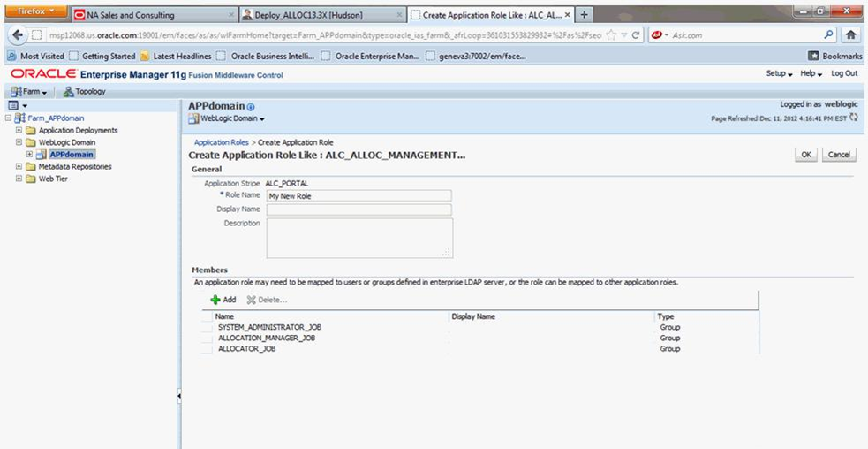Click the Ask.com search engine logo
The width and height of the screenshot is (868, 449).
(658, 35)
